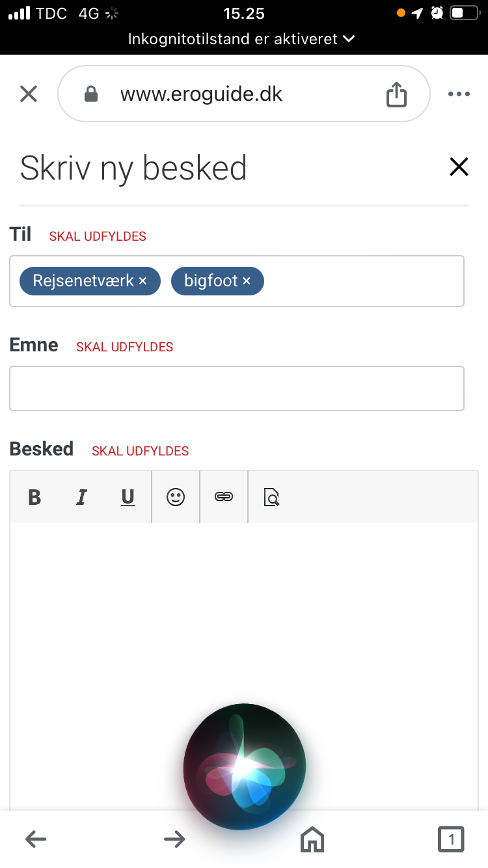Navigate back with the left arrow
The width and height of the screenshot is (488, 868).
tap(36, 839)
